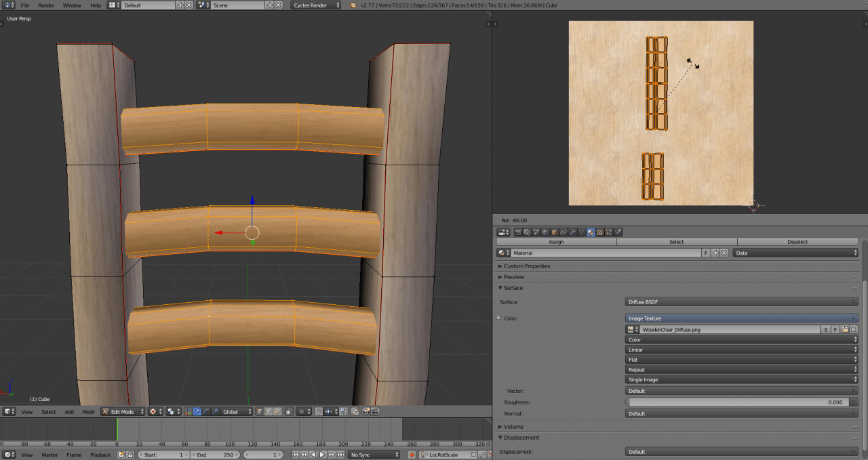
Task: Toggle automatic keyframe record button
Action: (411, 455)
